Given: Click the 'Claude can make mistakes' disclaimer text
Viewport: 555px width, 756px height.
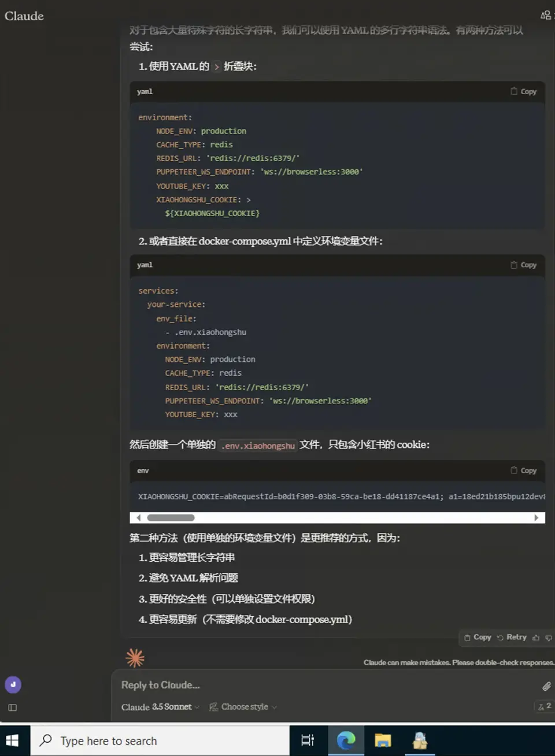Looking at the screenshot, I should click(x=458, y=662).
